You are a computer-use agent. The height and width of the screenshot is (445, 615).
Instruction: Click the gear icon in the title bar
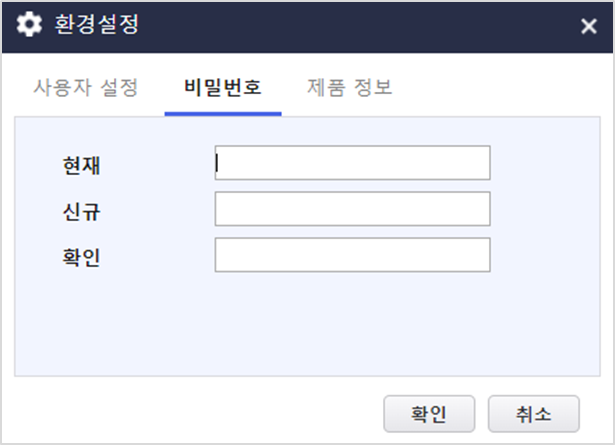(29, 24)
